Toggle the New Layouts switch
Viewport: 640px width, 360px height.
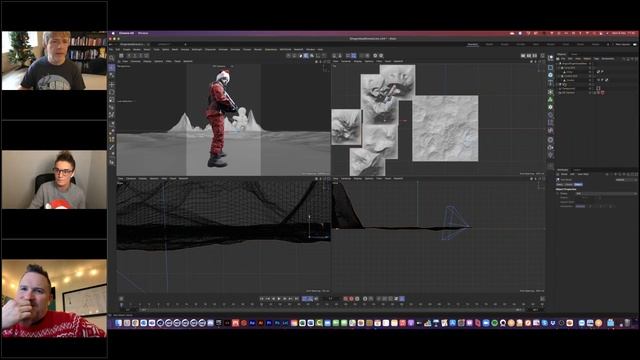tap(635, 44)
